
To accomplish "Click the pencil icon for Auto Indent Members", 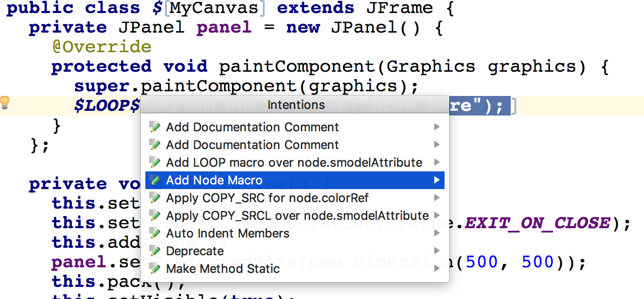I will 155,233.
